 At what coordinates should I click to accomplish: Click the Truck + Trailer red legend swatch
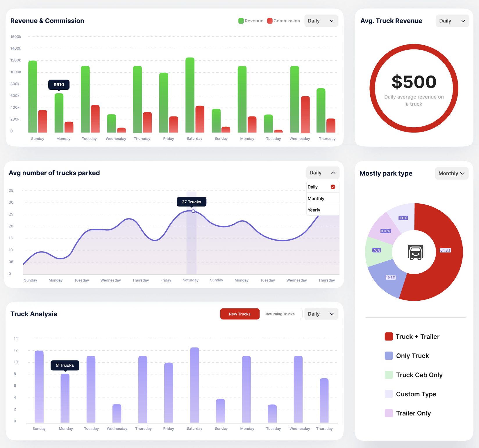click(389, 336)
